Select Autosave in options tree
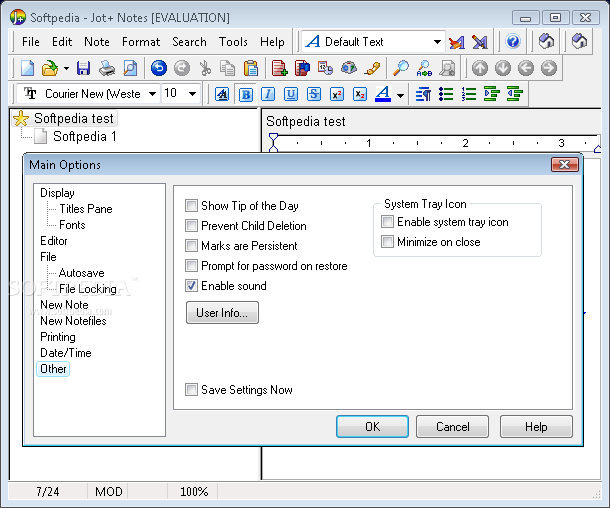 82,273
